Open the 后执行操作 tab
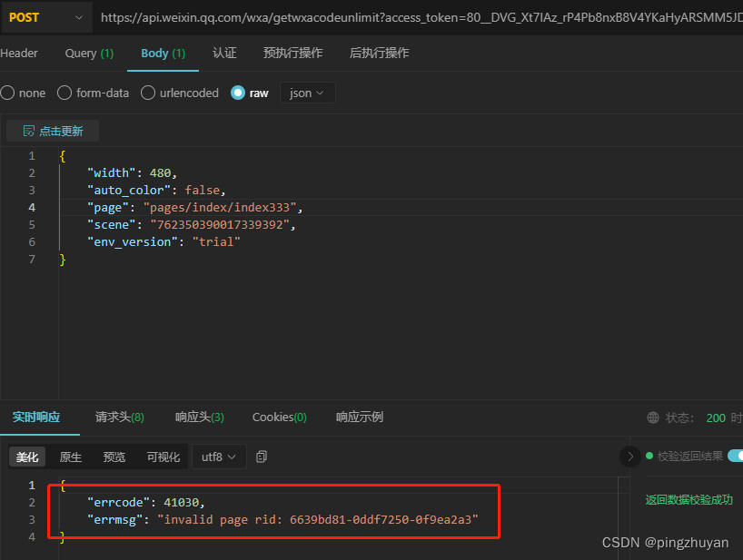This screenshot has width=743, height=560. [x=379, y=53]
